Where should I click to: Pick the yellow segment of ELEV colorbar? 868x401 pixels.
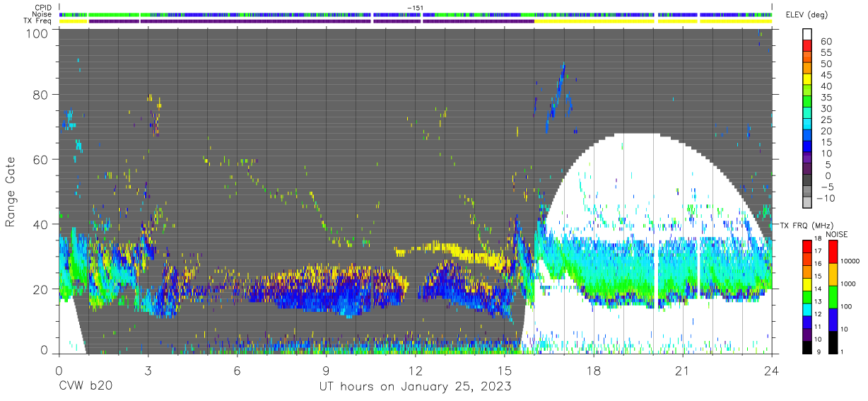[x=808, y=79]
